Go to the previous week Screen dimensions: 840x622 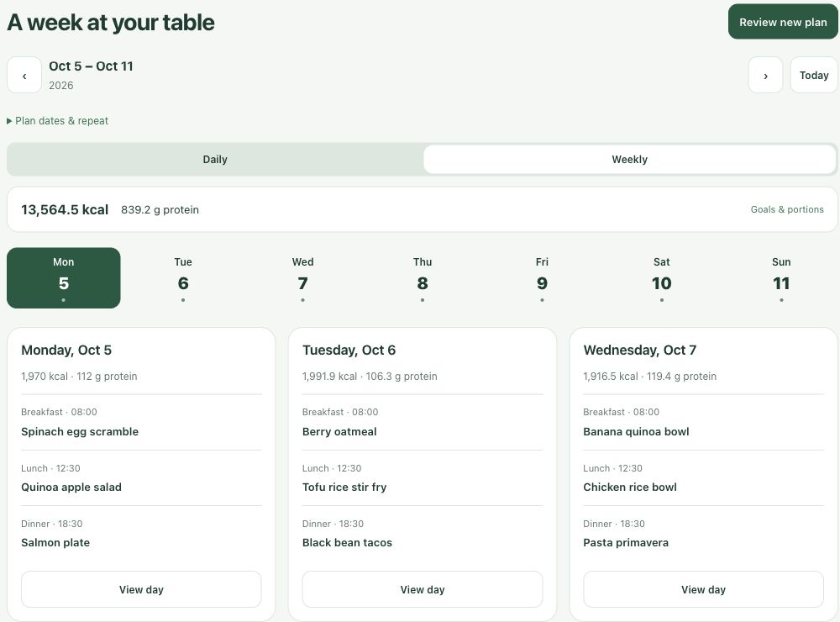coord(24,76)
